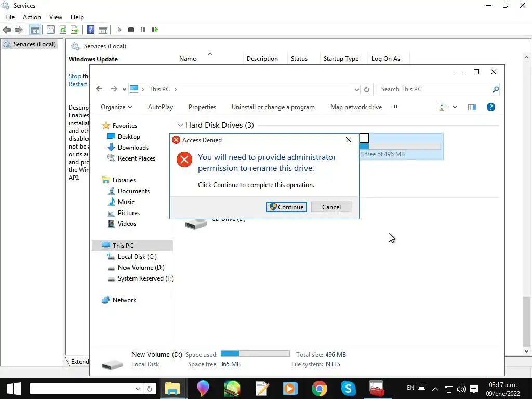This screenshot has height=399, width=532.
Task: Select Services (Local) in the console tree
Action: coord(29,44)
